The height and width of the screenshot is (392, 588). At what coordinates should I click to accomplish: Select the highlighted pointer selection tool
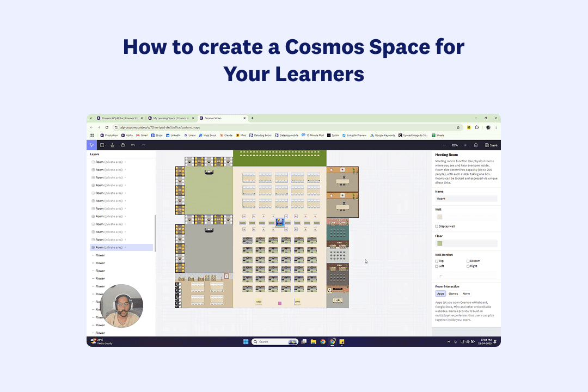(91, 145)
